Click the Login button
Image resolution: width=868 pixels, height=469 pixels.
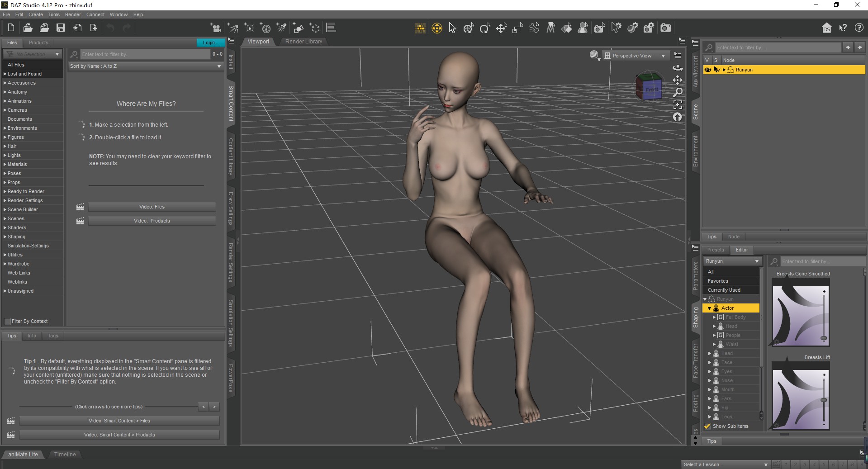click(x=210, y=43)
